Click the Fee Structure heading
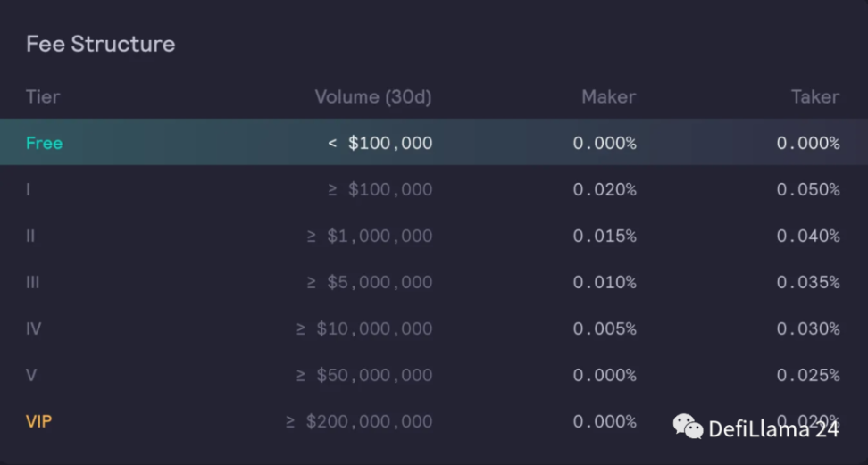868x465 pixels. 100,44
